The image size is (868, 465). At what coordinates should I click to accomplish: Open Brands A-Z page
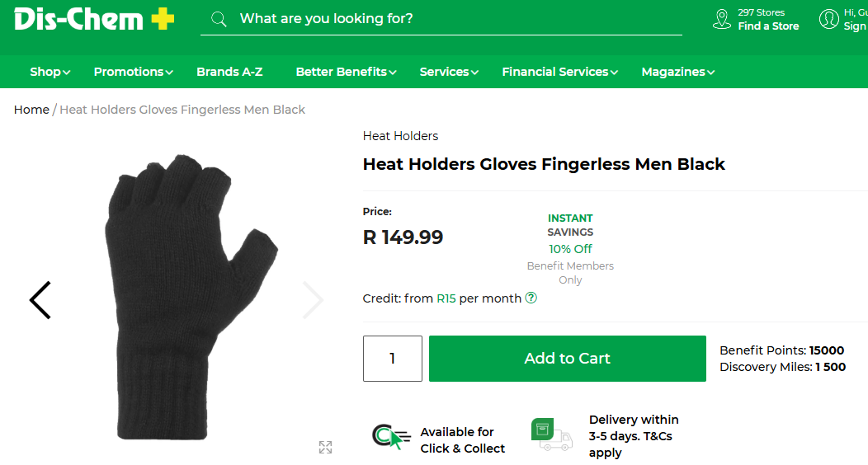click(x=229, y=72)
